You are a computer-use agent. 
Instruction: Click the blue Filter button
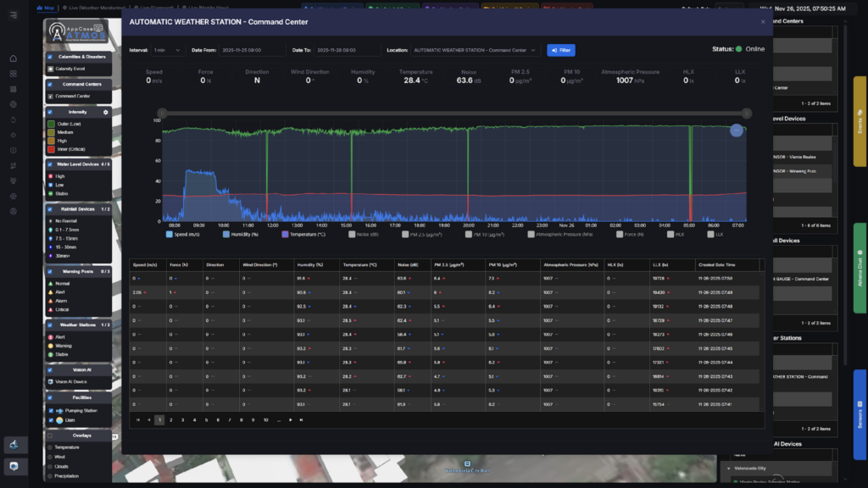[561, 50]
